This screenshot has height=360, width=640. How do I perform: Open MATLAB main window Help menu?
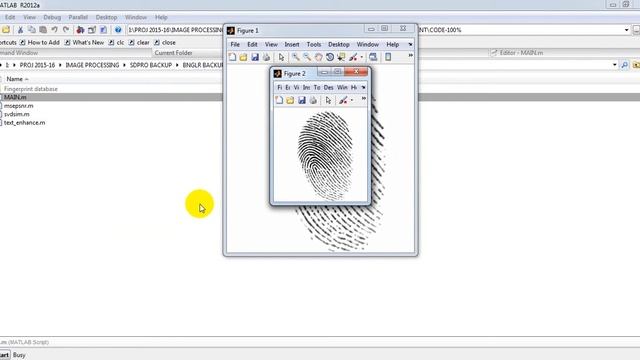coord(161,17)
